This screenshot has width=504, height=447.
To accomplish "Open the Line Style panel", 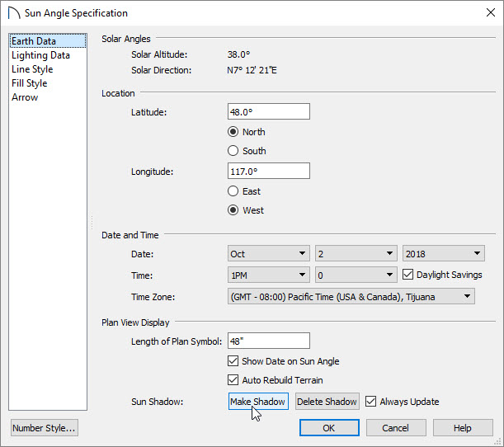I will (32, 69).
